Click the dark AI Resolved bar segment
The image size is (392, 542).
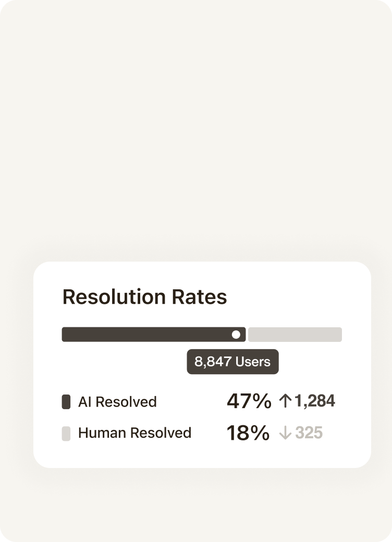point(154,335)
